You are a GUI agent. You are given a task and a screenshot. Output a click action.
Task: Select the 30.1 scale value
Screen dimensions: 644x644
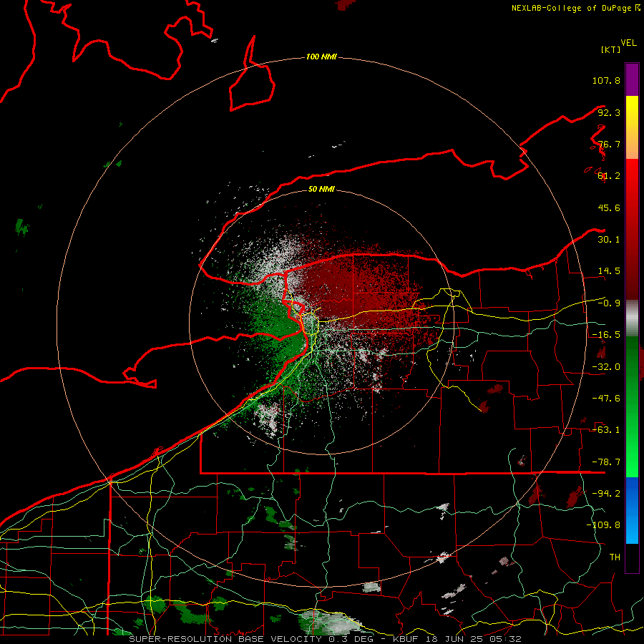609,240
